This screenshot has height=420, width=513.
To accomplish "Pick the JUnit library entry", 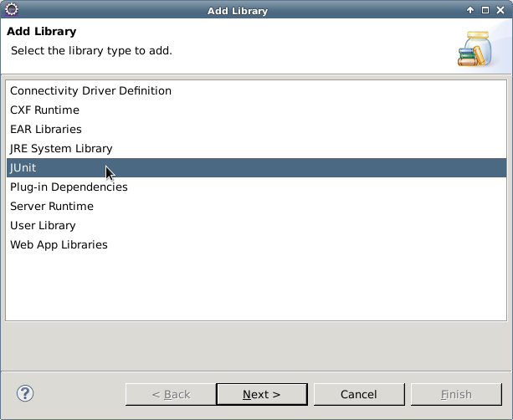I will coord(256,168).
